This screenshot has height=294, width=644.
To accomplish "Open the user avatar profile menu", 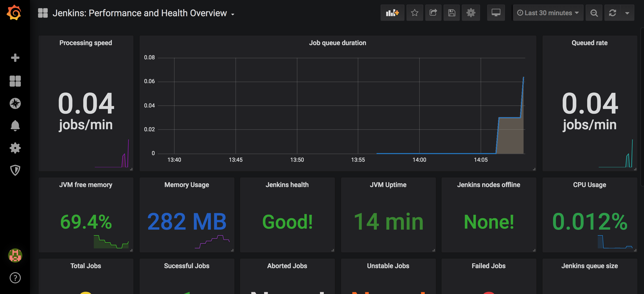I will click(x=15, y=255).
